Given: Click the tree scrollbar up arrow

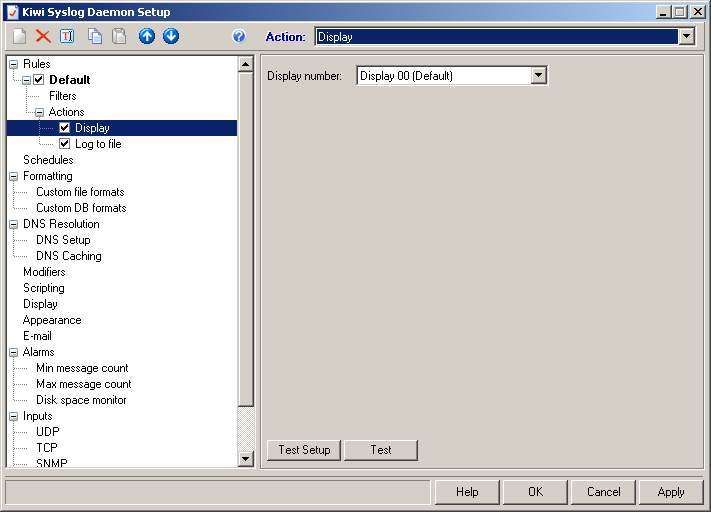Looking at the screenshot, I should [x=245, y=64].
